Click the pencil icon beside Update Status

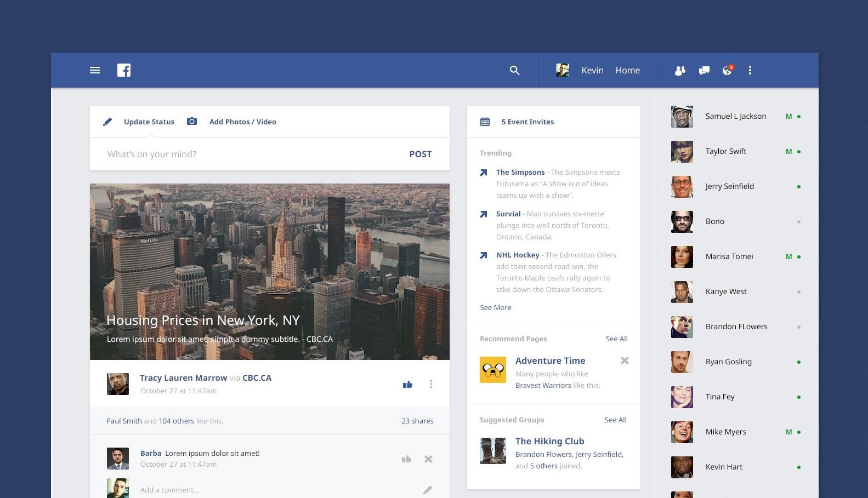click(107, 122)
